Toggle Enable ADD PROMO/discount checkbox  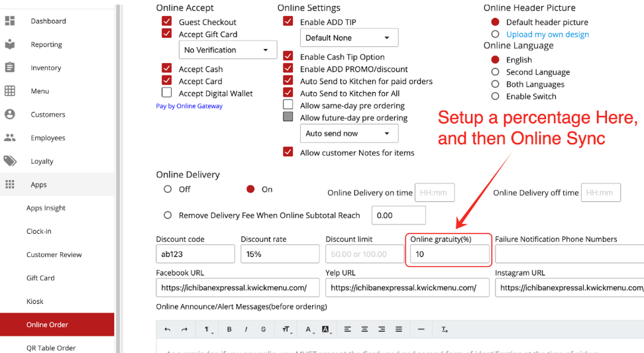coord(288,68)
